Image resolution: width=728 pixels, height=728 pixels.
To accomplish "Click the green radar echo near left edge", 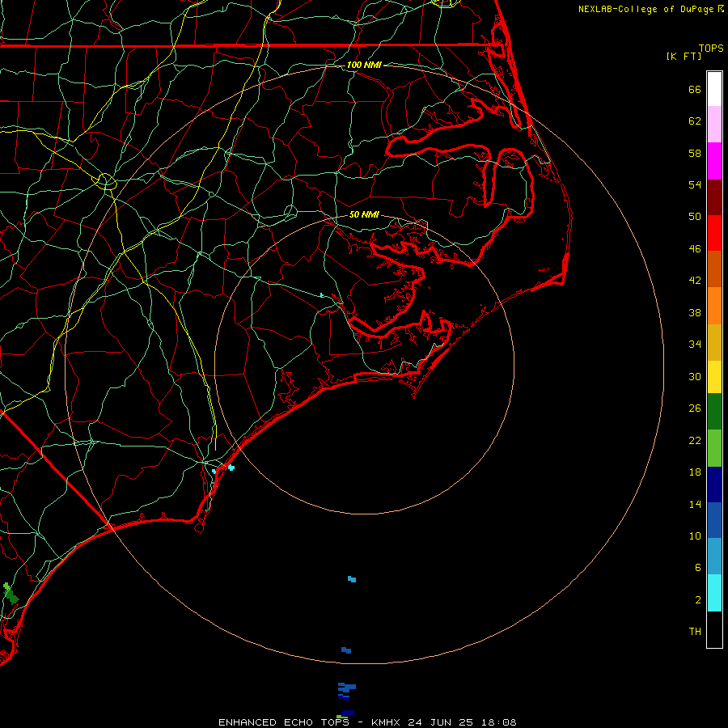I will click(x=11, y=594).
